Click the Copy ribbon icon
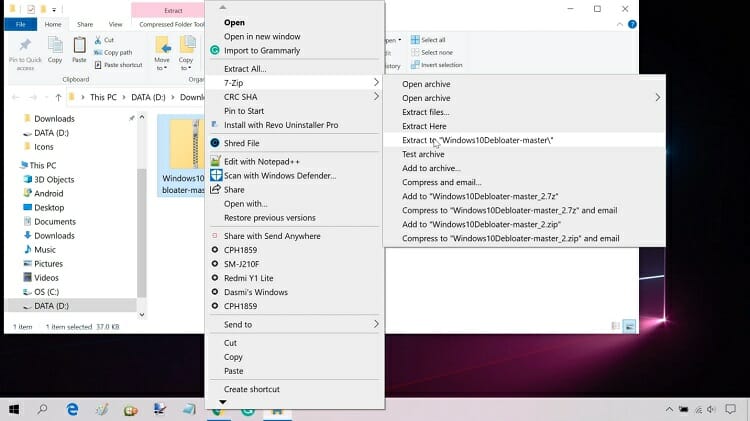Image resolution: width=750 pixels, height=421 pixels. coord(55,46)
